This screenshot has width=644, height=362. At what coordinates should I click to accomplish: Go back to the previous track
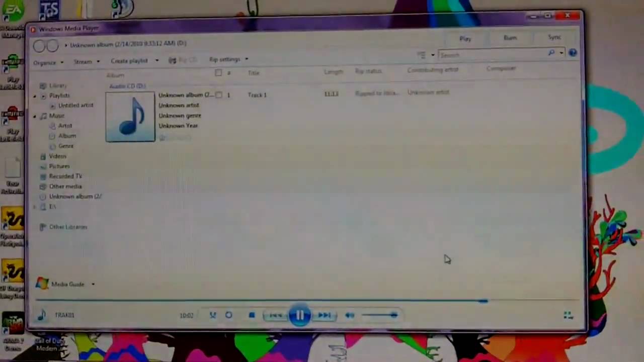point(275,315)
